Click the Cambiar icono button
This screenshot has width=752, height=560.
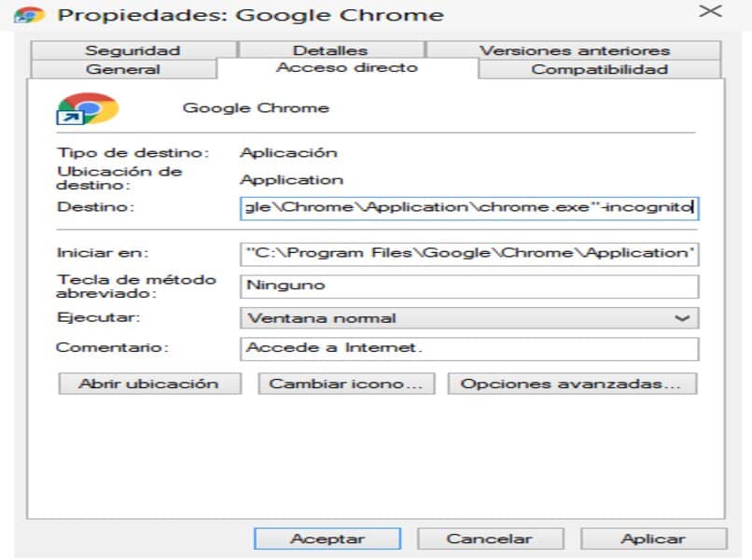(x=346, y=384)
